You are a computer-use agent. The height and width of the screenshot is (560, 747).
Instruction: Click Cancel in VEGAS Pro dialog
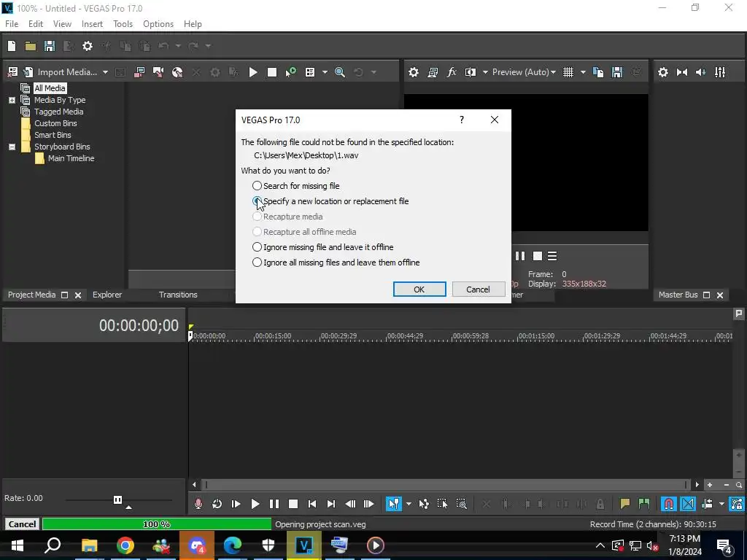(x=479, y=289)
